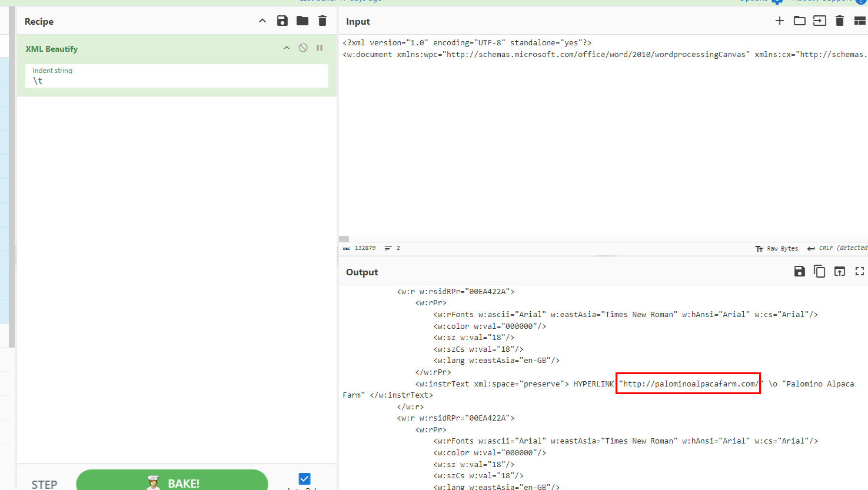Click the BAKE! button
Viewport: 868px width, 490px height.
(172, 482)
